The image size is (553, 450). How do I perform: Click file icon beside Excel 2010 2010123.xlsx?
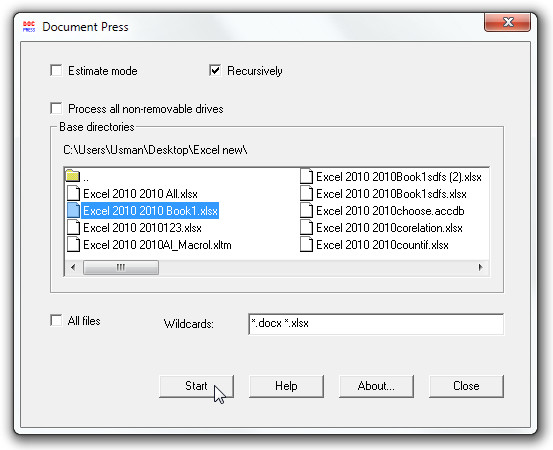click(x=73, y=227)
